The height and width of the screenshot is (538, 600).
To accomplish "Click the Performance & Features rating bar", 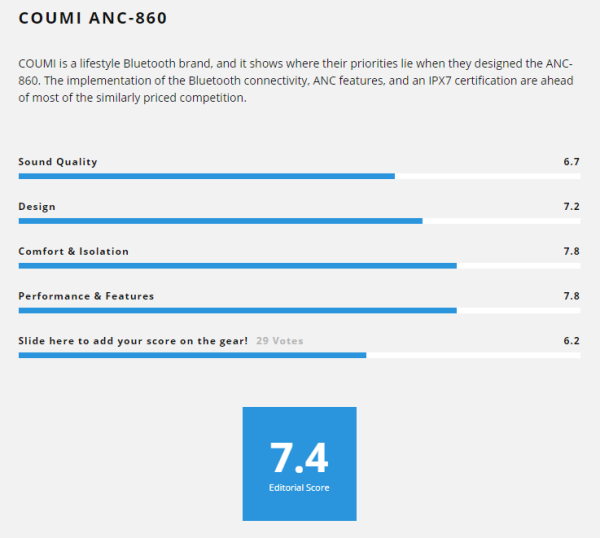I will [x=299, y=311].
